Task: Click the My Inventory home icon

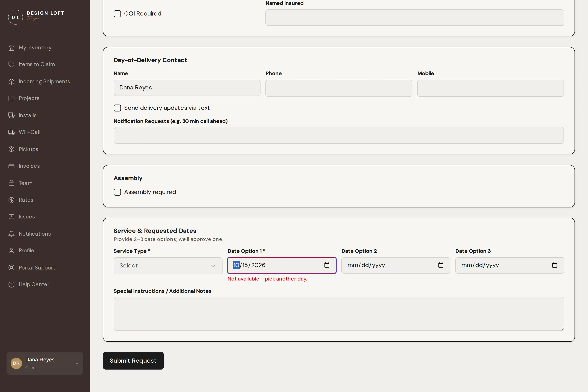Action: tap(11, 48)
